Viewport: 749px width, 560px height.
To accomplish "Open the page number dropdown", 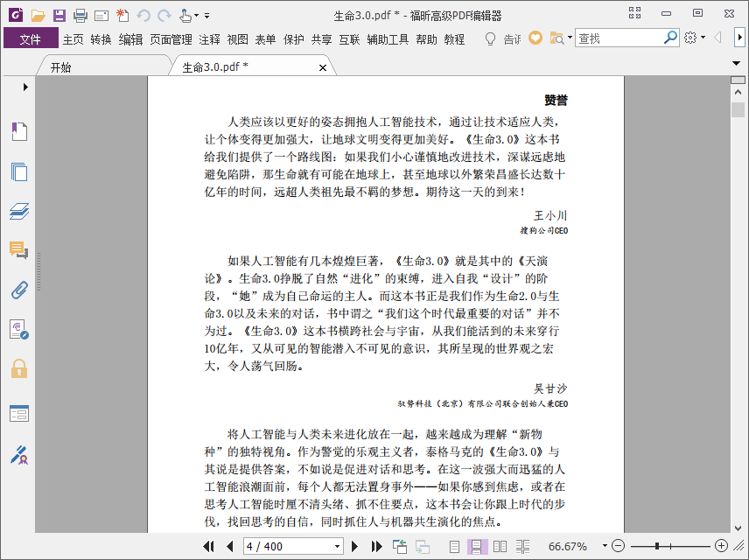I will (337, 546).
